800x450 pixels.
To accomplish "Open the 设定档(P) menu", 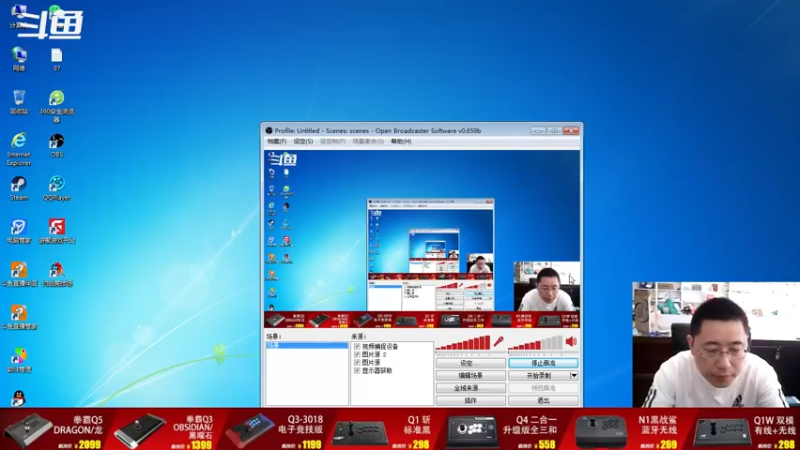I will click(x=333, y=141).
